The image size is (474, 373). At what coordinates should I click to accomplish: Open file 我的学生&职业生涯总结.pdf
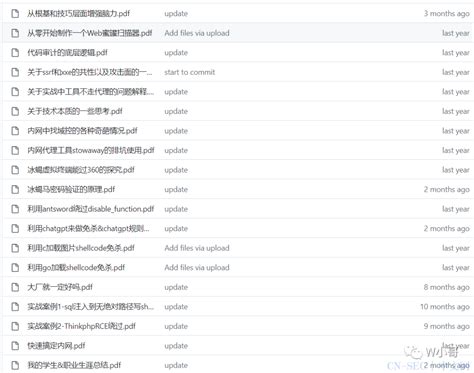[74, 365]
